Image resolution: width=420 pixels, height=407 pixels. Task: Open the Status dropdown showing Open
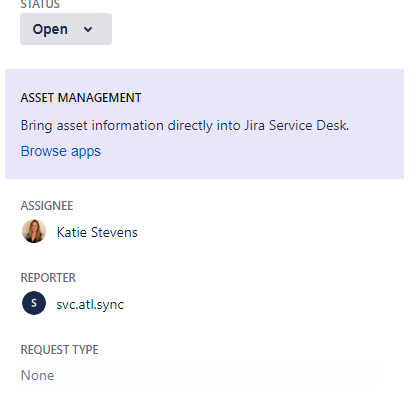click(x=66, y=29)
